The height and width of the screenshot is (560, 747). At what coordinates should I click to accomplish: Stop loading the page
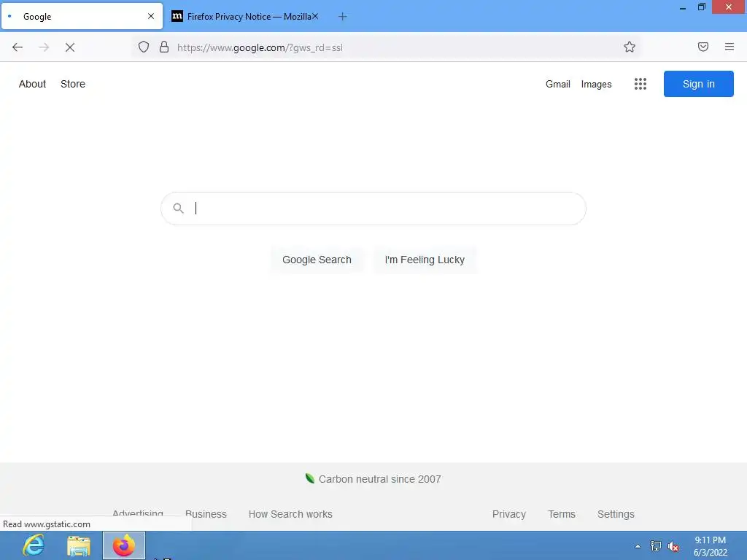tap(70, 47)
